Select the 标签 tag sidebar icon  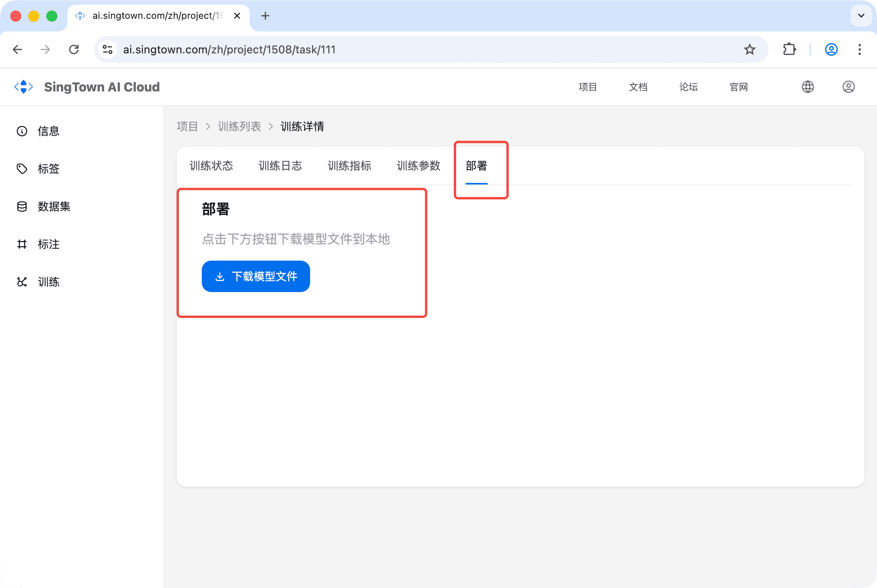click(22, 169)
